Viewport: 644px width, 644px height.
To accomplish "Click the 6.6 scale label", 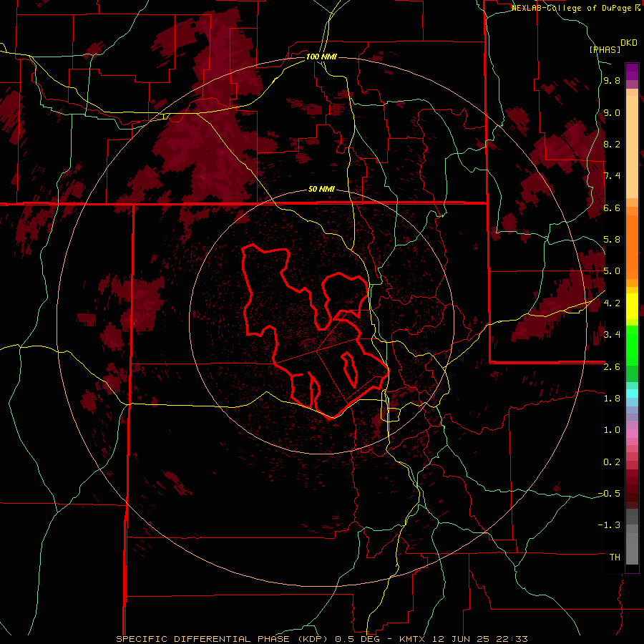I will (x=612, y=208).
